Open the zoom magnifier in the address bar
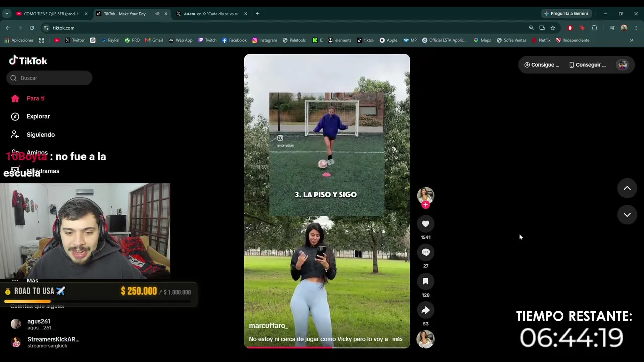 coord(531,28)
